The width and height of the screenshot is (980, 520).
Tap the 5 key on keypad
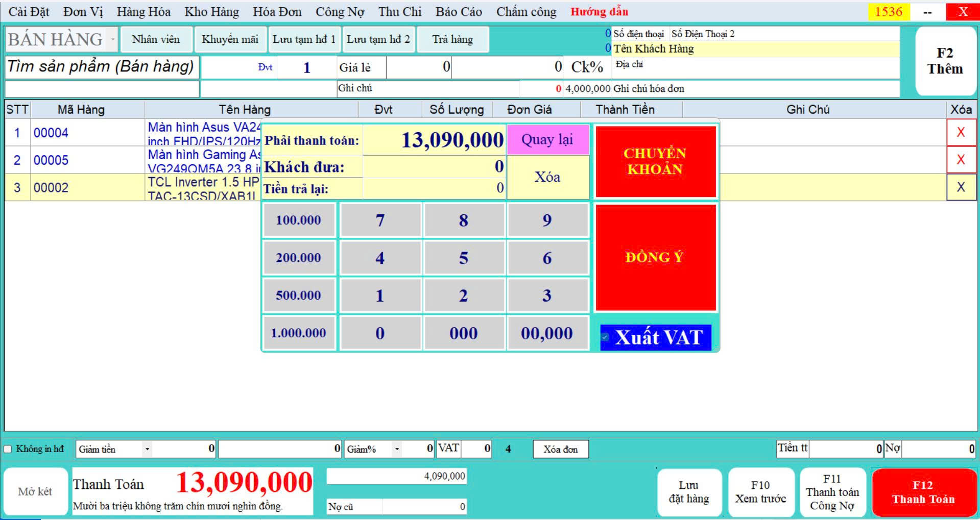click(x=463, y=258)
